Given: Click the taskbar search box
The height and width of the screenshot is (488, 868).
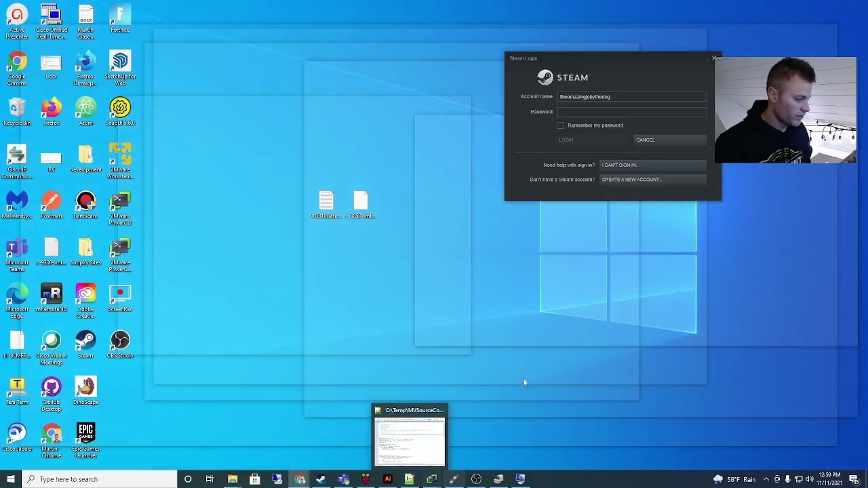Looking at the screenshot, I should [99, 479].
